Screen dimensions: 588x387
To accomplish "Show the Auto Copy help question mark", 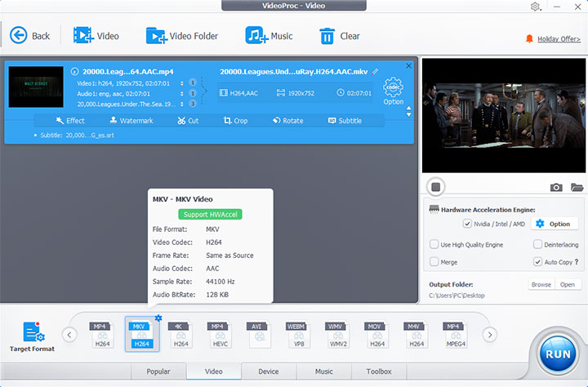I will 577,262.
